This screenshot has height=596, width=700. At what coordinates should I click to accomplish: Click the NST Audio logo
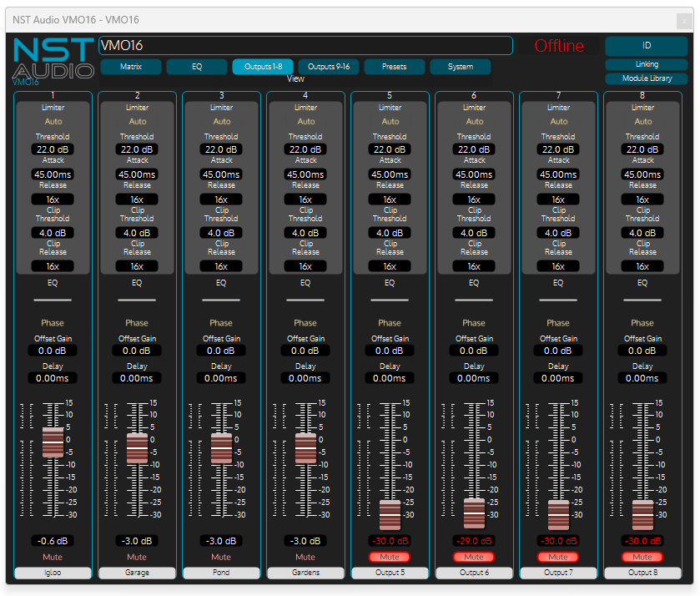tap(53, 60)
